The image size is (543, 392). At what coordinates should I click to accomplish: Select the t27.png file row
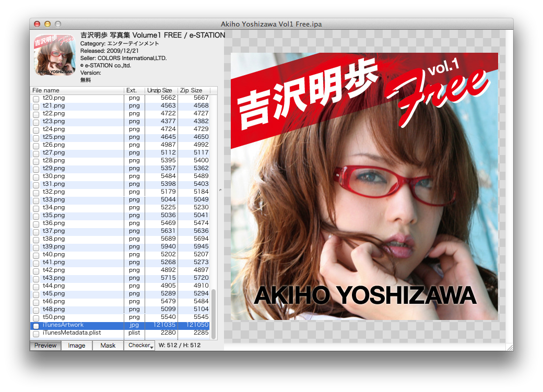click(x=120, y=153)
